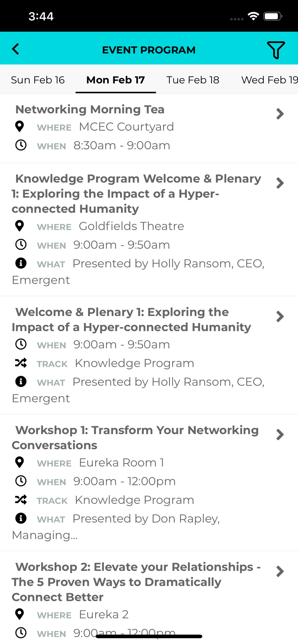Viewport: 298px width, 644px height.
Task: Tap location pin beside MCEC Courtyard
Action: [x=20, y=127]
